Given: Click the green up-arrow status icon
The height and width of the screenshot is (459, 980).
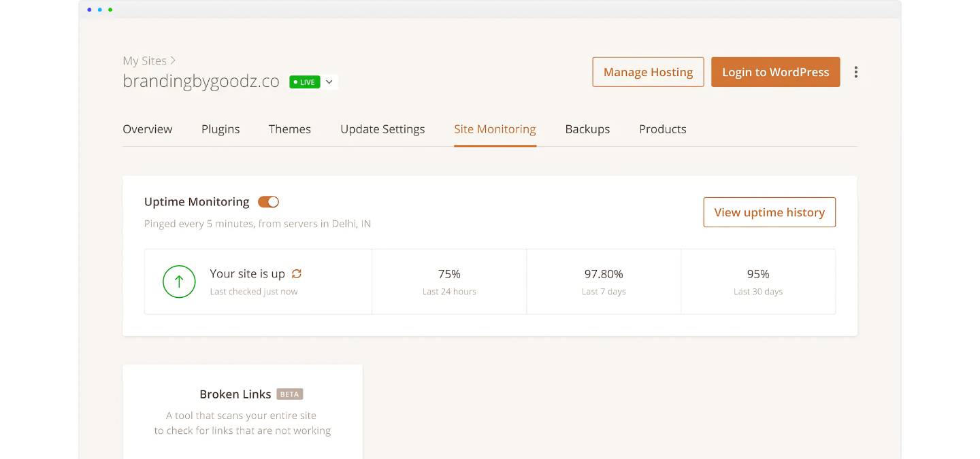Looking at the screenshot, I should tap(179, 282).
